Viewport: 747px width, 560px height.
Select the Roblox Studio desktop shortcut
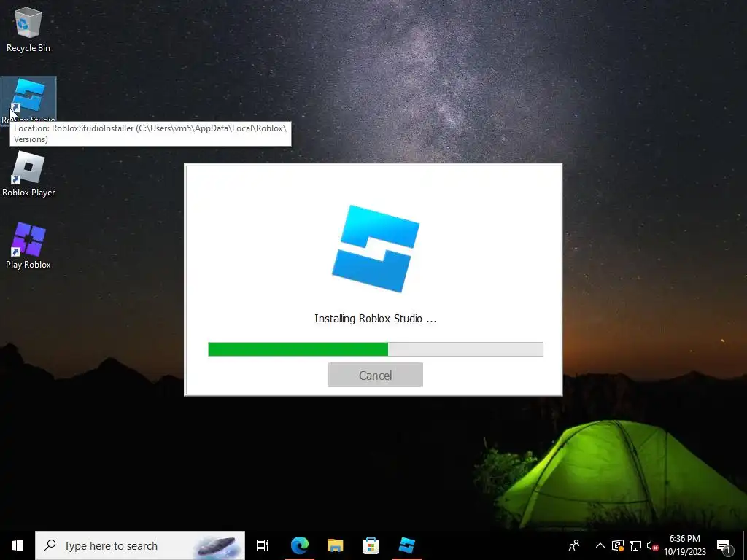(28, 100)
